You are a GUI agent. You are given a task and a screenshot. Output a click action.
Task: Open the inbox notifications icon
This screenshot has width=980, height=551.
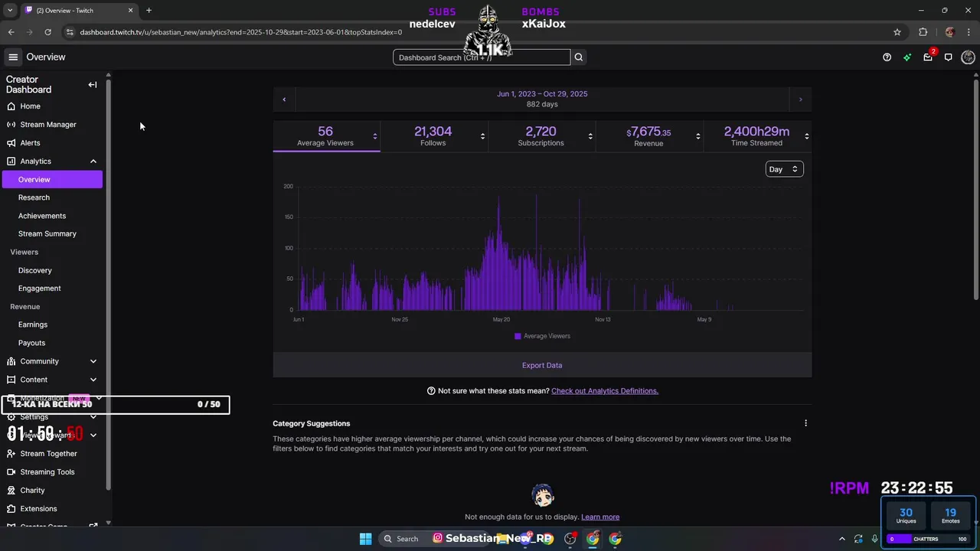[x=928, y=57]
